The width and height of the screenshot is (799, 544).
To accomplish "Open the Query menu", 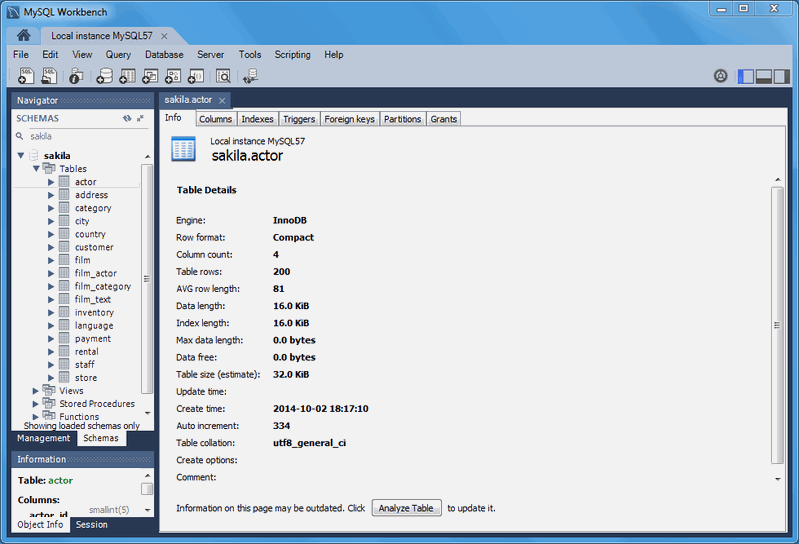I will [118, 55].
